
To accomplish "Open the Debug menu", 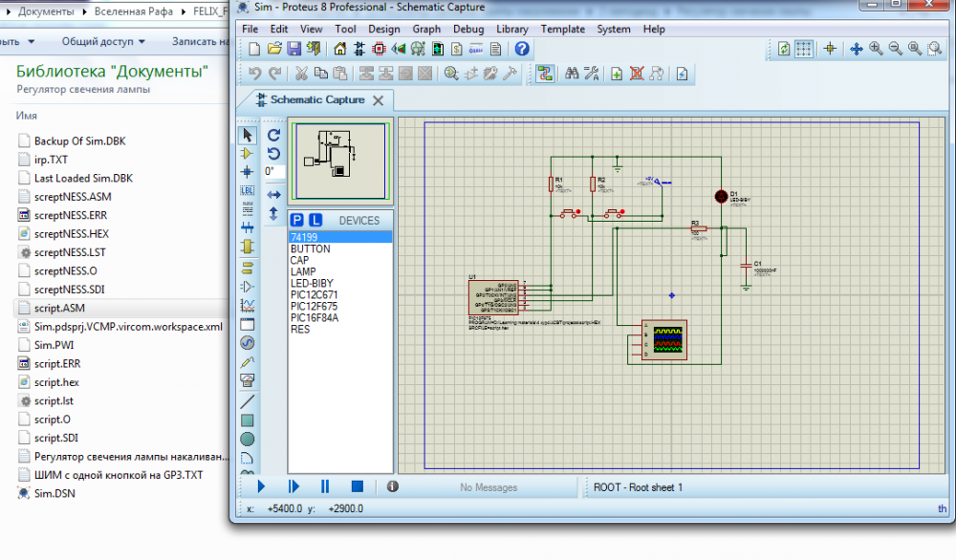I will 468,29.
